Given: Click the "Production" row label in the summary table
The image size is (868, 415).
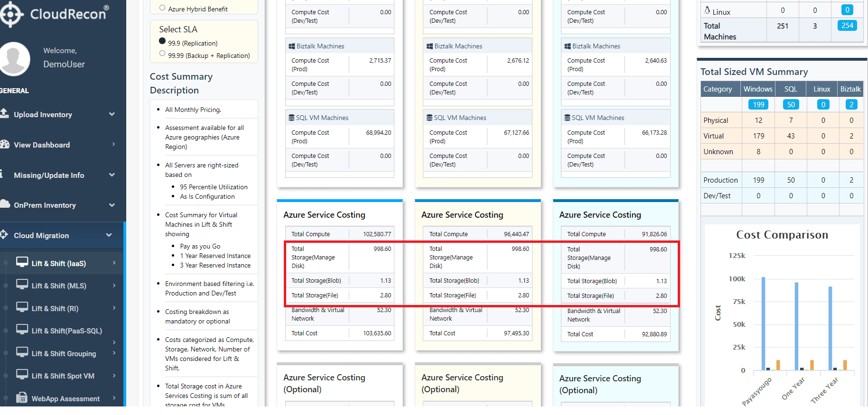Looking at the screenshot, I should click(x=720, y=180).
